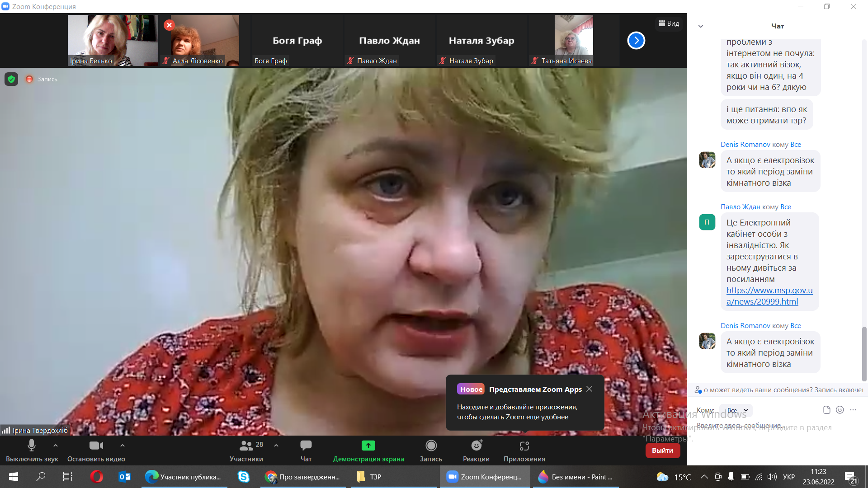Viewport: 868px width, 488px height.
Task: Open msp.gov.ua news link in chat
Action: [x=769, y=296]
